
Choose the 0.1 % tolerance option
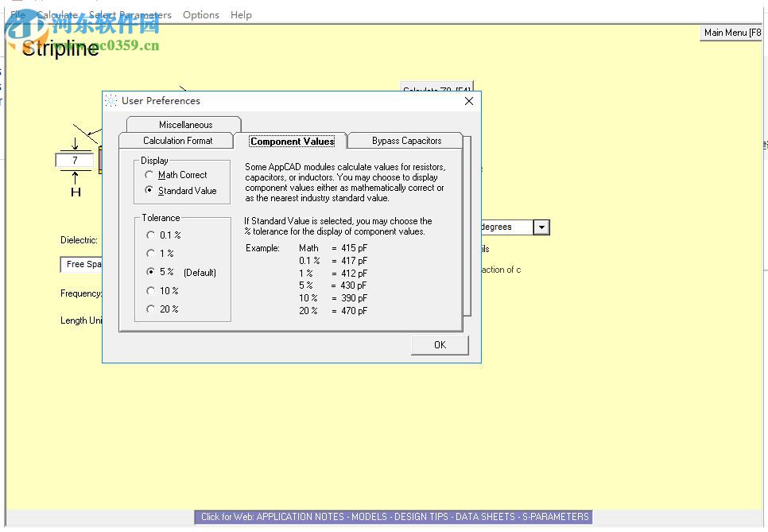[151, 235]
